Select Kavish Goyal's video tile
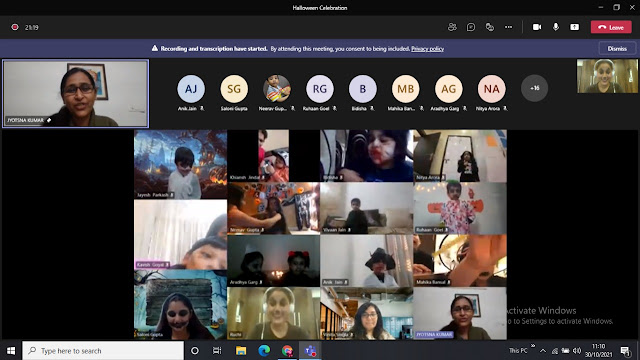This screenshot has height=360, width=640. click(180, 234)
